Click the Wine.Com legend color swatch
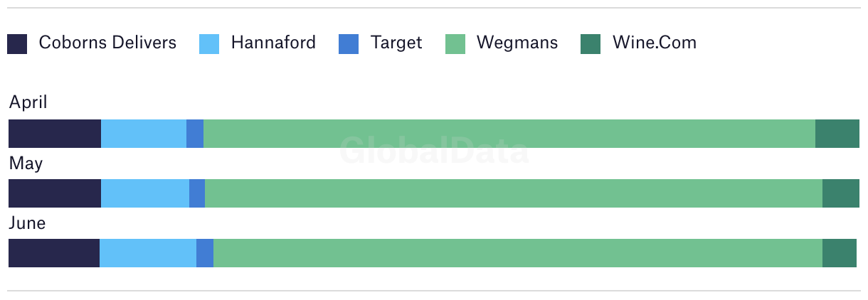 coord(591,44)
